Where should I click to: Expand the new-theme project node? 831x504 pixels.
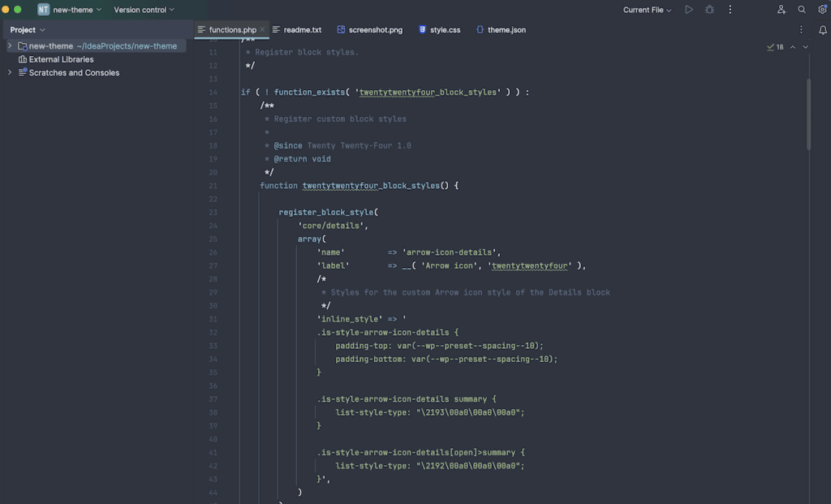pos(8,45)
